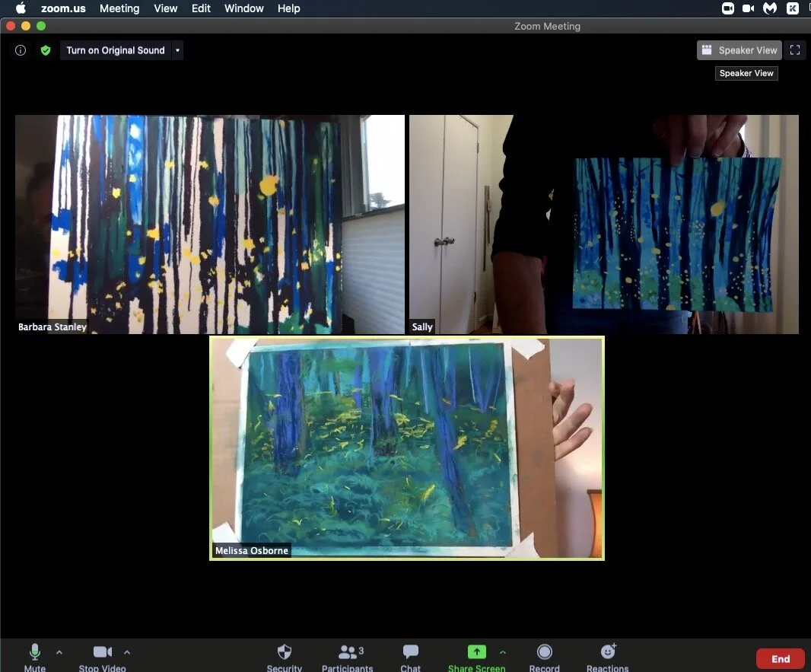Open the video settings chevron
811x672 pixels.
pos(127,653)
